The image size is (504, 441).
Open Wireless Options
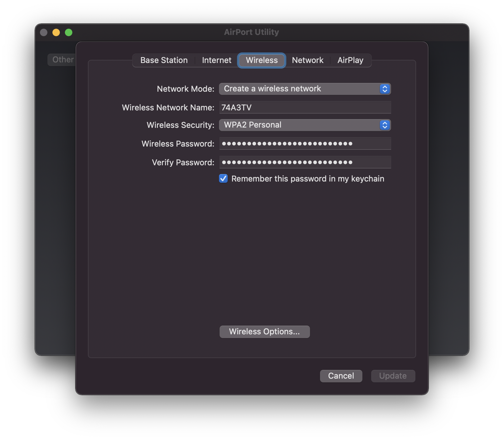(x=264, y=332)
